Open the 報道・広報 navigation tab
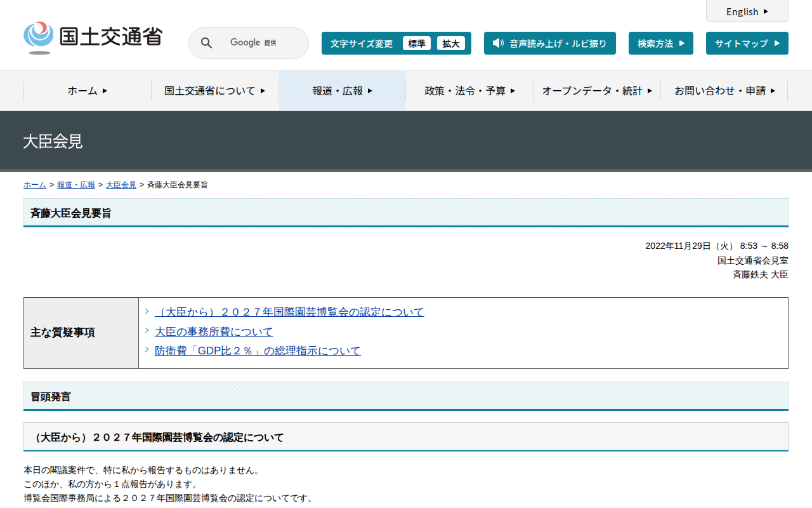Image resolution: width=812 pixels, height=508 pixels. 342,91
